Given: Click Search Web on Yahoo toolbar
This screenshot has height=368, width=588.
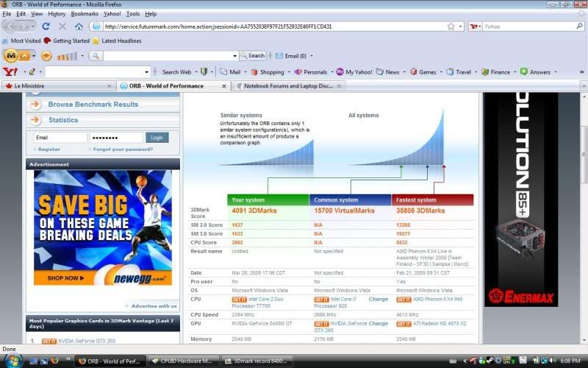Looking at the screenshot, I should 176,71.
